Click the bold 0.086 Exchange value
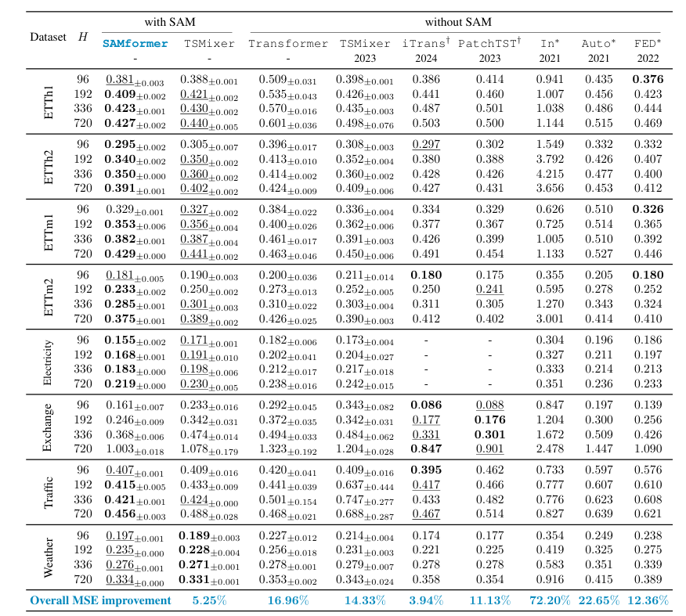 [x=426, y=405]
